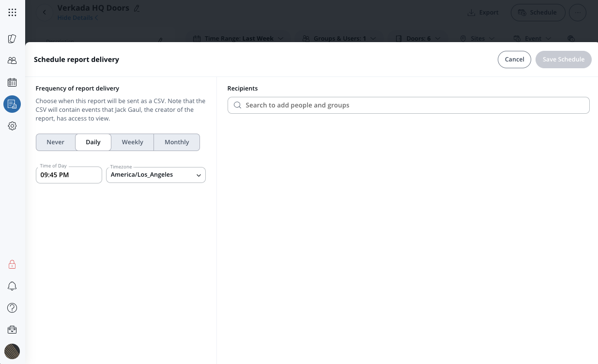Image resolution: width=598 pixels, height=364 pixels.
Task: Click the Save Schedule button
Action: [563, 60]
